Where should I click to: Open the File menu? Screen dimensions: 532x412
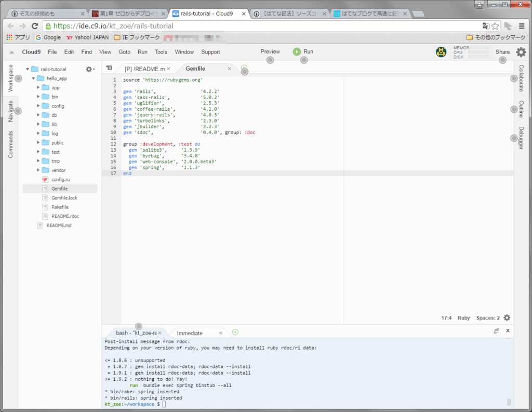52,52
